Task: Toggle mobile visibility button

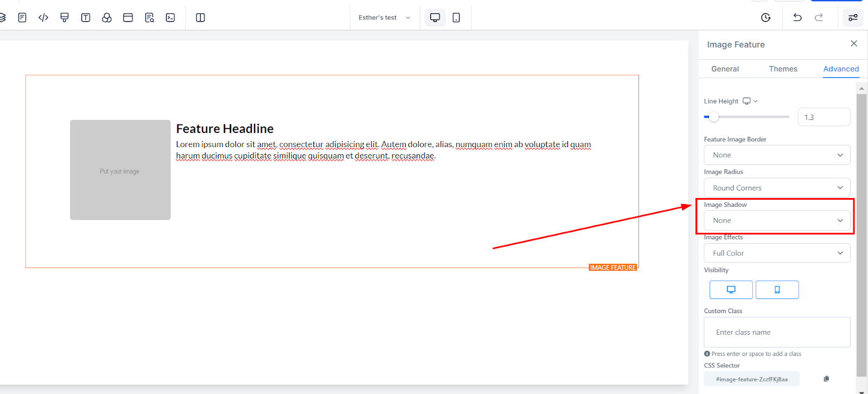Action: [777, 290]
